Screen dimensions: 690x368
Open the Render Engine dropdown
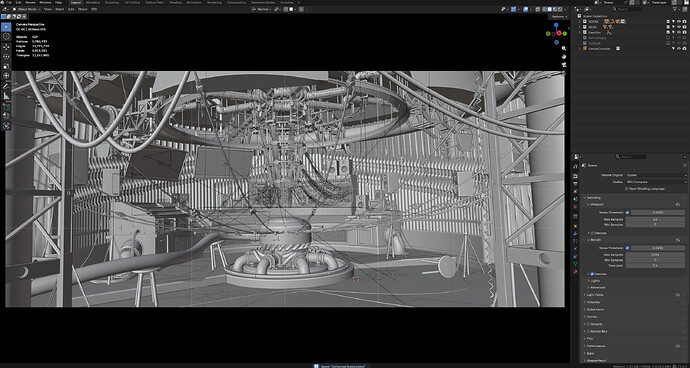656,175
